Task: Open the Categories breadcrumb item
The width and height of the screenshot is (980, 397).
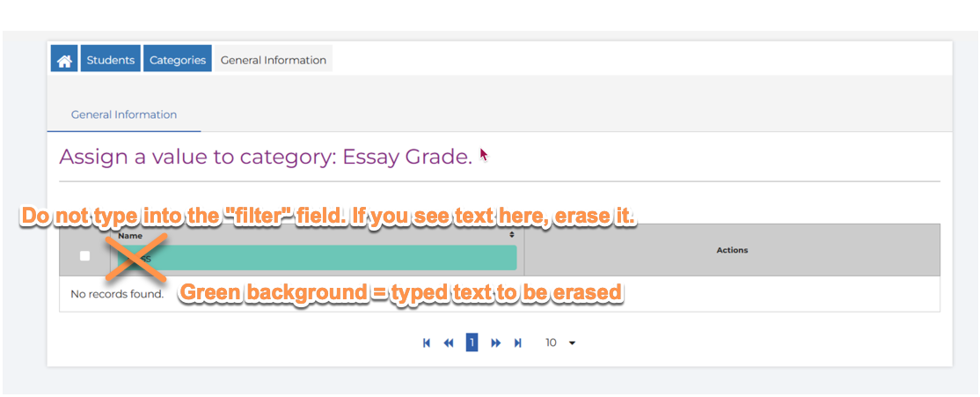Action: coord(177,59)
